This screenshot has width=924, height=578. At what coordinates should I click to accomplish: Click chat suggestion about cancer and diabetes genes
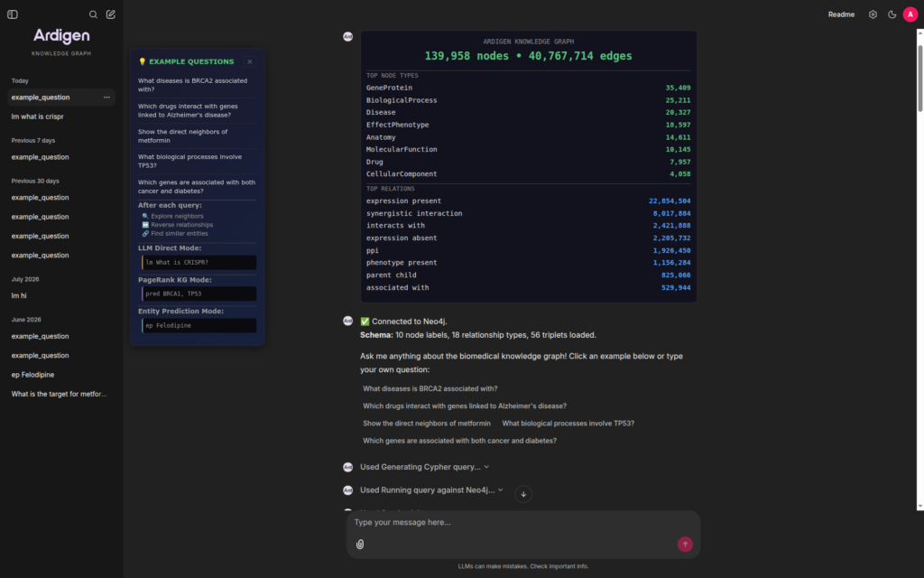coord(459,441)
